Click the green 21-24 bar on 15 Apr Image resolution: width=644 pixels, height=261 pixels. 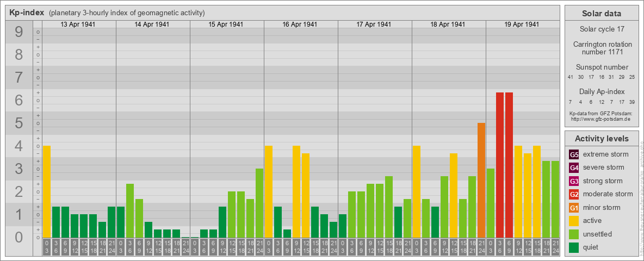pos(259,203)
